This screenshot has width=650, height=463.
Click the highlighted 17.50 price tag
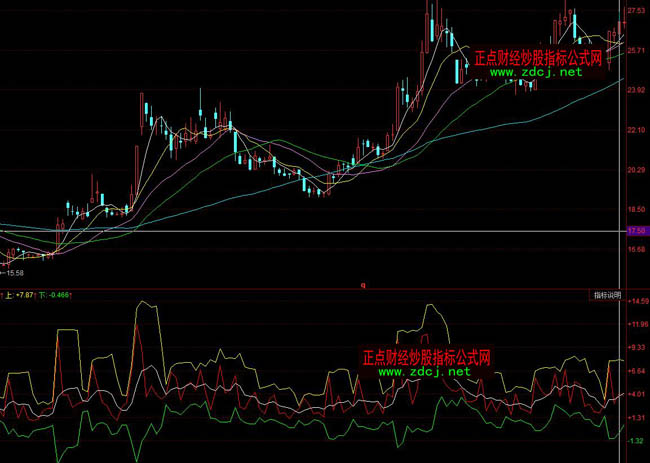click(x=636, y=231)
